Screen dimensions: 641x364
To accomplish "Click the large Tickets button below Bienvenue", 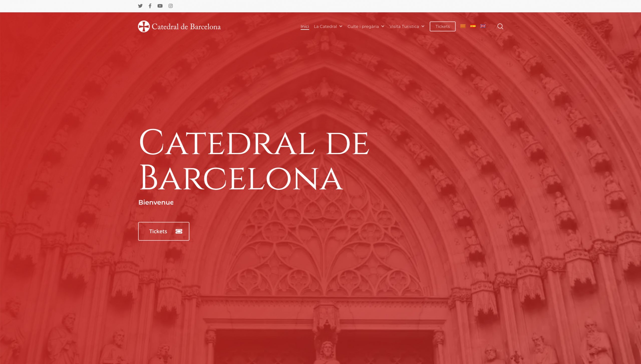I will click(164, 231).
